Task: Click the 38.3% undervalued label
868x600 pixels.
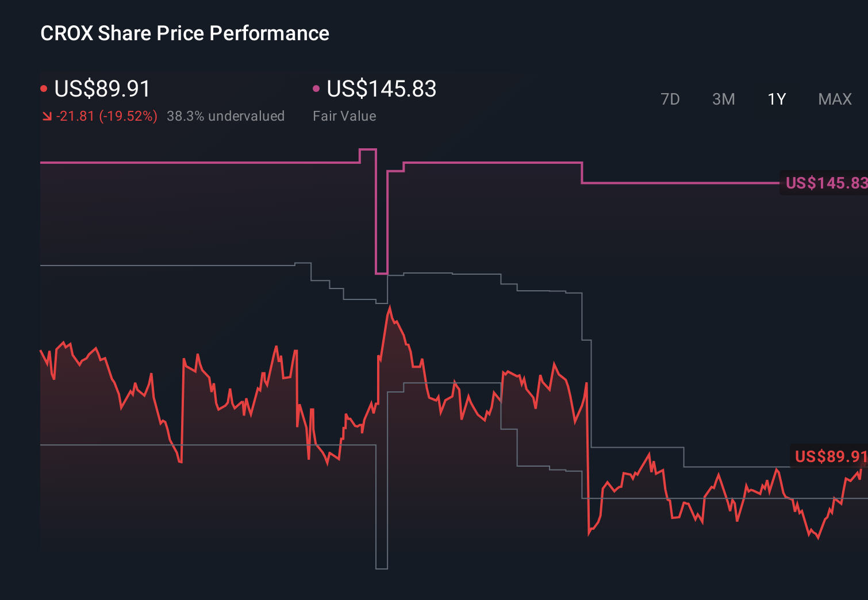Action: 226,116
